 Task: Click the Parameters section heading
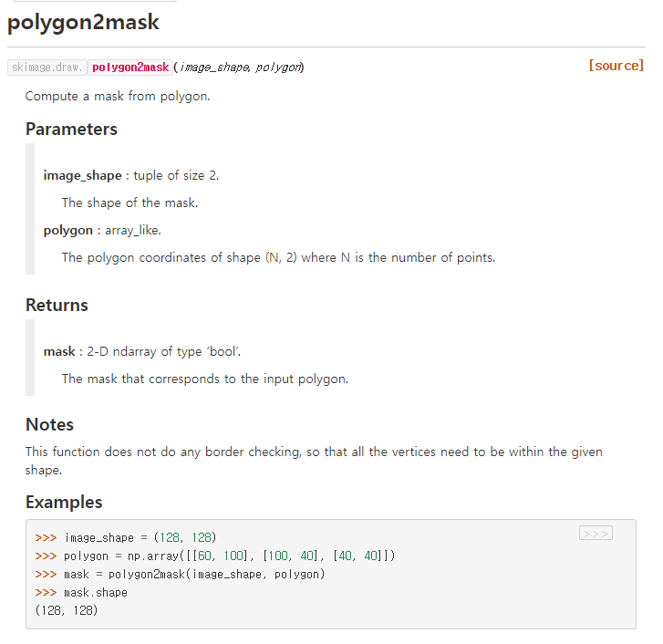[71, 129]
